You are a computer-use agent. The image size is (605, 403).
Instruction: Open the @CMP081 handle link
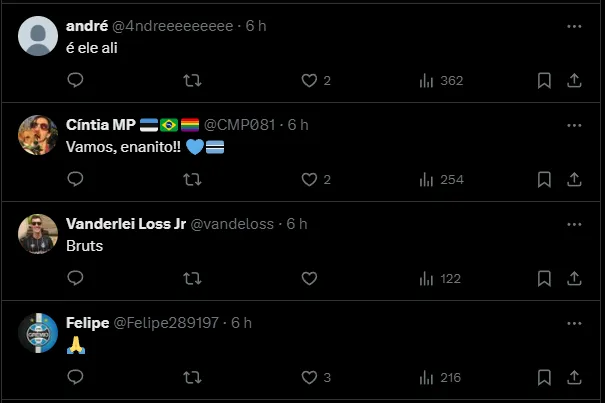click(240, 125)
